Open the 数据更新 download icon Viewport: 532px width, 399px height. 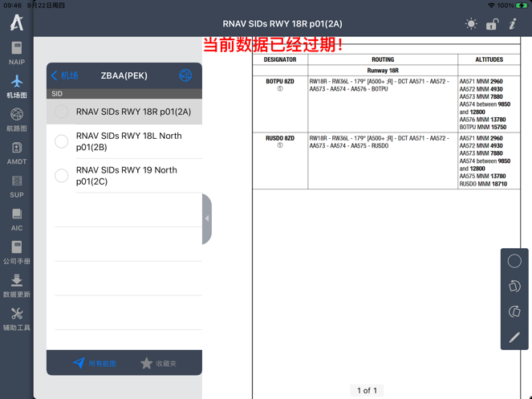pos(16,285)
